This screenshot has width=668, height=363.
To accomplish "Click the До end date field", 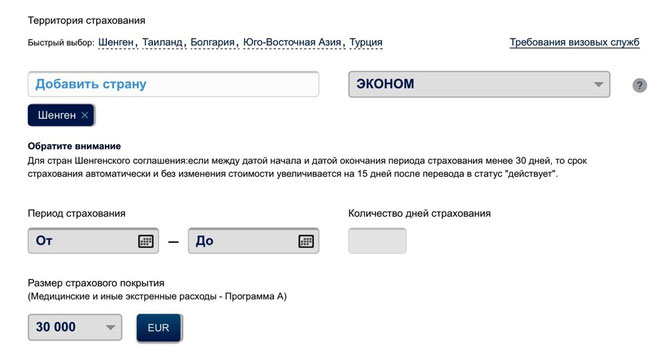I will pyautogui.click(x=253, y=241).
